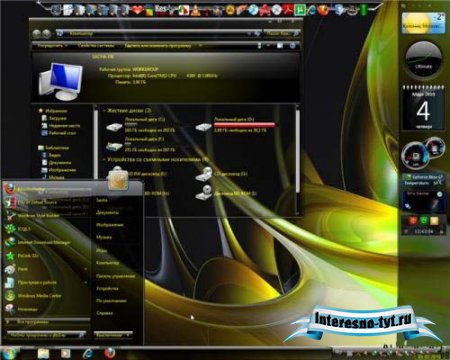
Task: Launch Firefox from the Start menu list
Action: click(x=47, y=189)
